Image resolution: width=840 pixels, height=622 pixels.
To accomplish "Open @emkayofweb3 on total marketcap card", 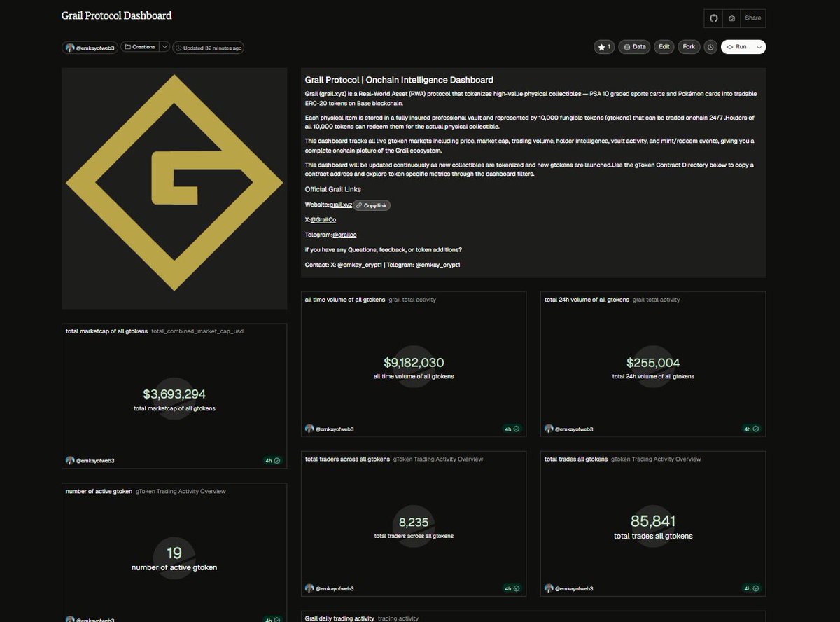I will point(95,461).
